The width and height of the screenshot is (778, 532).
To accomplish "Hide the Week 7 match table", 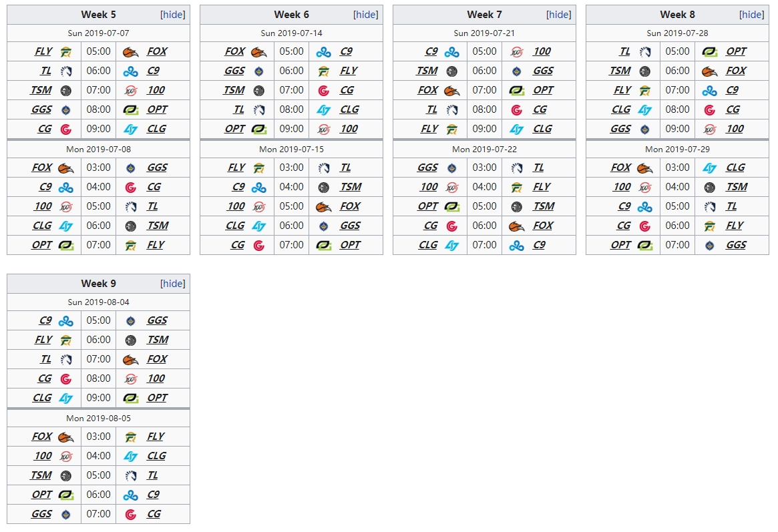I will click(559, 15).
